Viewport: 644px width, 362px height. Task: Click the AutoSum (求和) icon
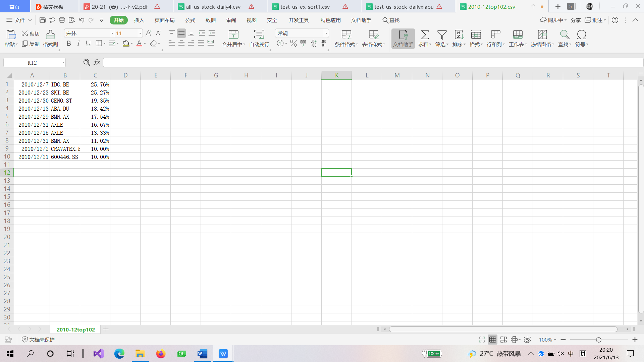425,35
